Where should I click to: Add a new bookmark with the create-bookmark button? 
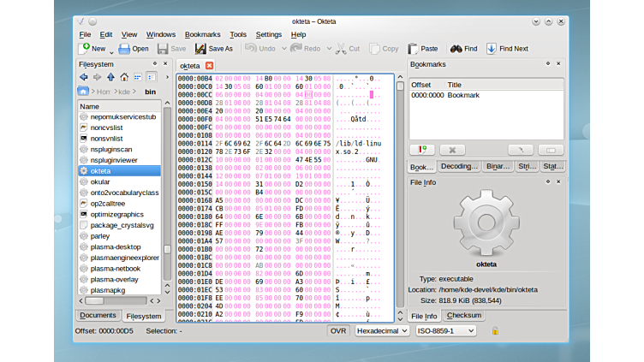click(x=422, y=150)
